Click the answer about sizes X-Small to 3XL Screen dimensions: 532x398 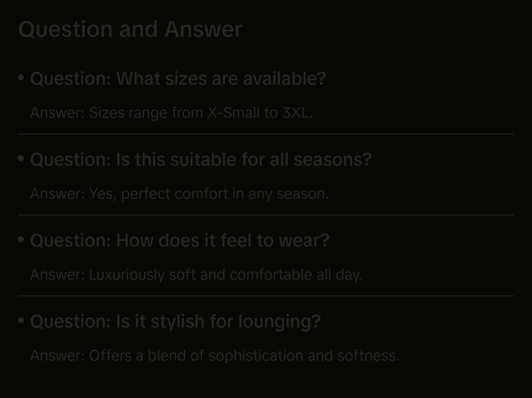click(x=171, y=113)
